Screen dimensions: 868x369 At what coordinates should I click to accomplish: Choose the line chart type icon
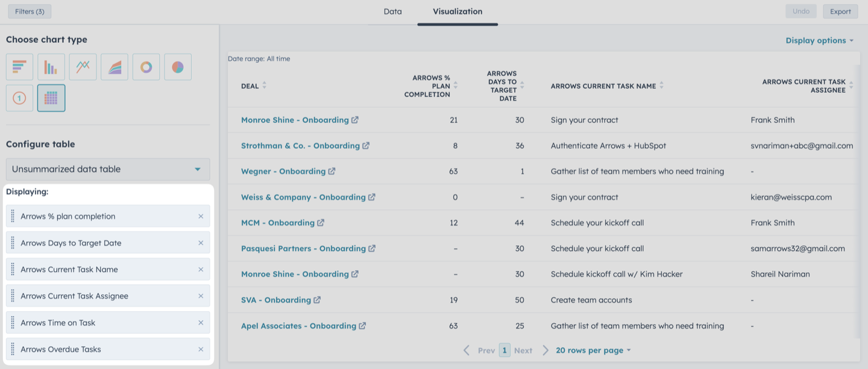click(83, 67)
